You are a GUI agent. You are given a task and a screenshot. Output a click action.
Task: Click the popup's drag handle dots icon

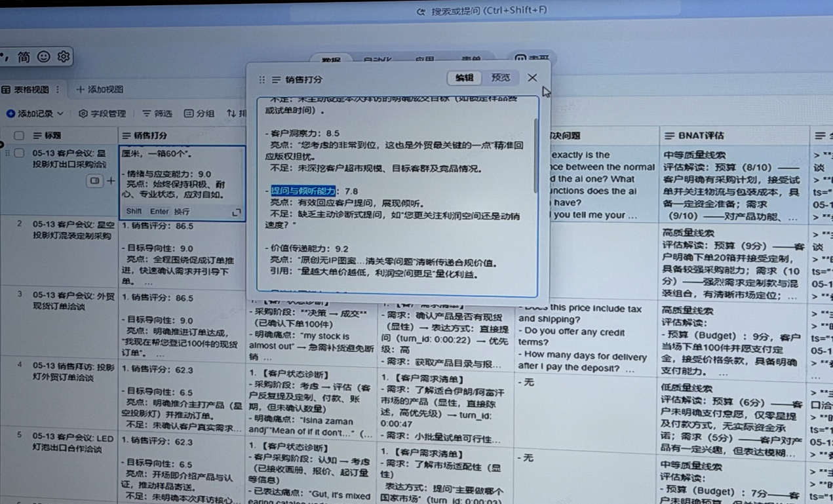pos(262,79)
